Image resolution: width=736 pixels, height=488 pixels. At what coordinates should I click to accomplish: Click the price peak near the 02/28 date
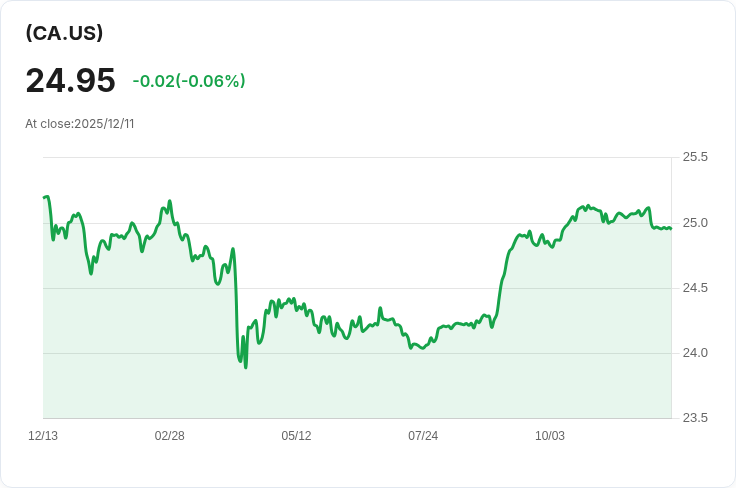[x=170, y=202]
